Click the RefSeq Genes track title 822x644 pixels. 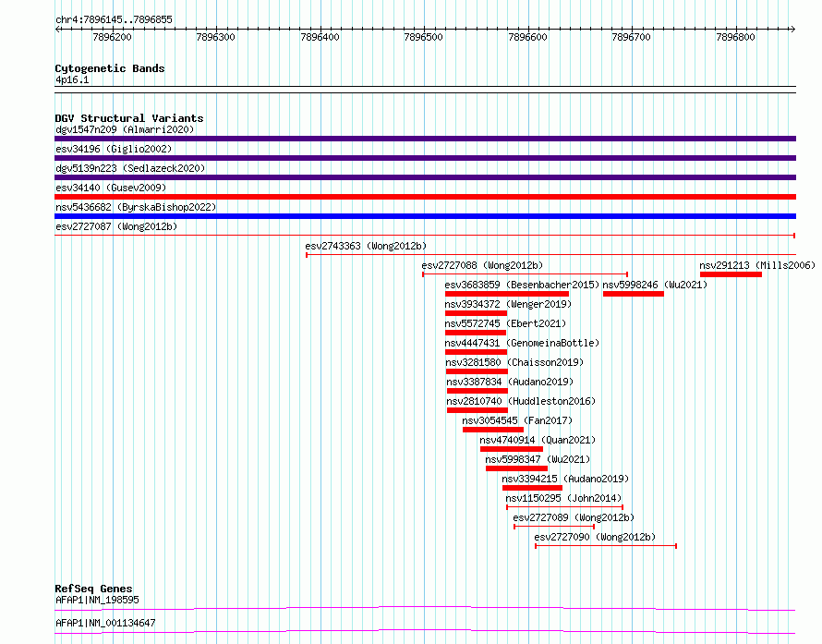point(93,589)
